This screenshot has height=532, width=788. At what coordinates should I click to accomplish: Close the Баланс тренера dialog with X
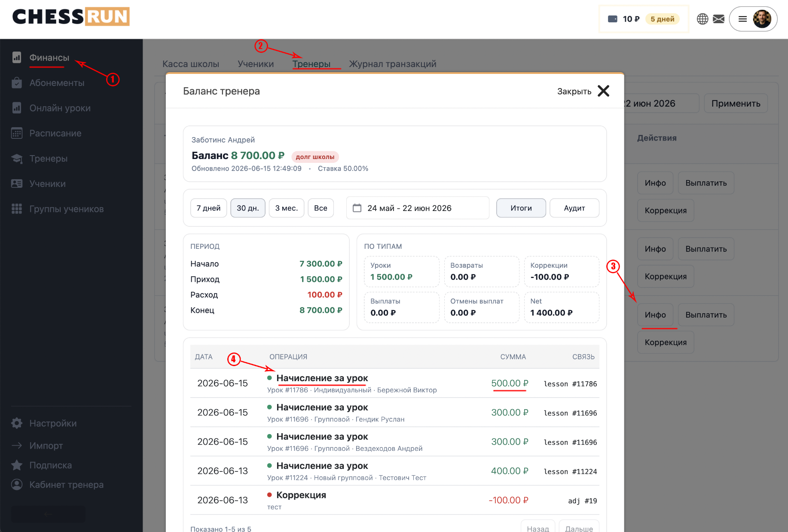click(603, 91)
